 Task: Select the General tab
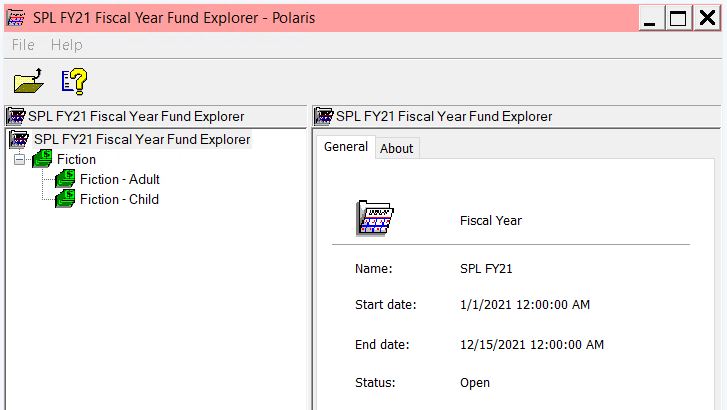click(346, 147)
